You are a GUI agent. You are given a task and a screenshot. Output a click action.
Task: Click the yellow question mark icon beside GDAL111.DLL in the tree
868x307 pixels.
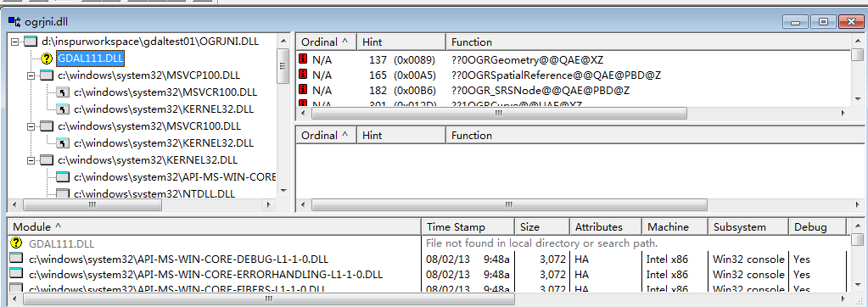click(x=47, y=58)
